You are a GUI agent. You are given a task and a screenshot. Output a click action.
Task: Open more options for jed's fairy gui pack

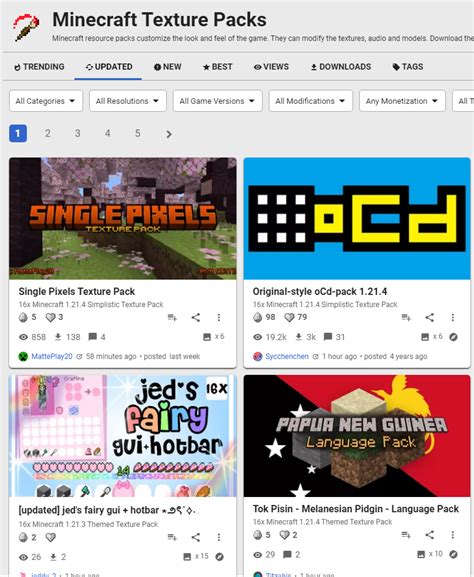[x=219, y=537]
